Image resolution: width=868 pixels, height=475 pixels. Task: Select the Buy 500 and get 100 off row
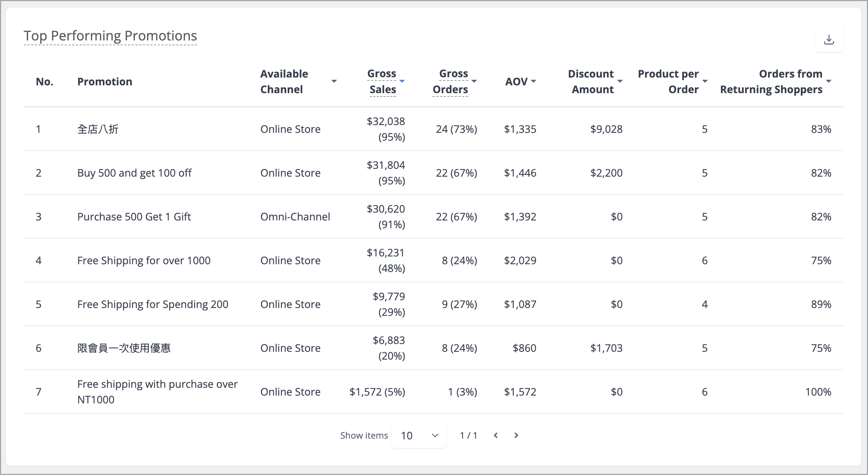click(x=434, y=173)
